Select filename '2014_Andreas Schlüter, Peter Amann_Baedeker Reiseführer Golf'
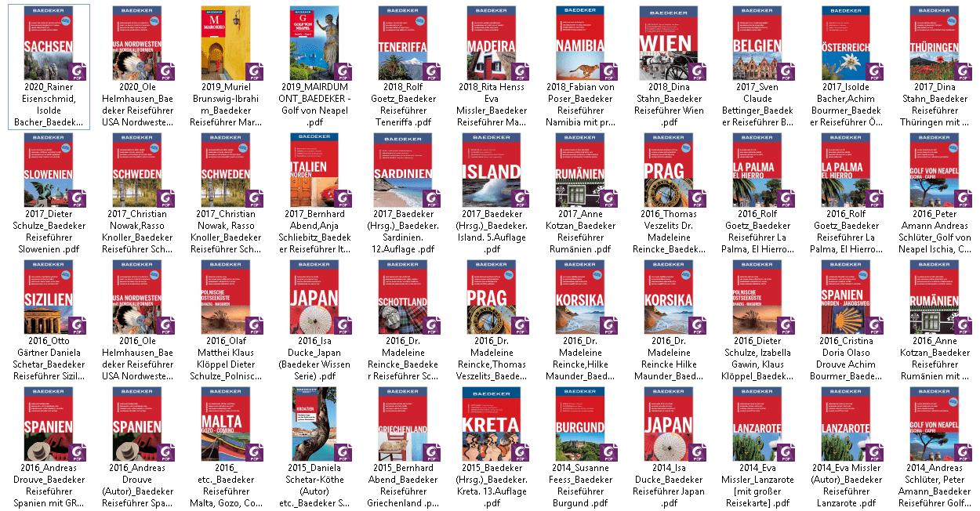Screen dimensions: 980x511 point(935,485)
